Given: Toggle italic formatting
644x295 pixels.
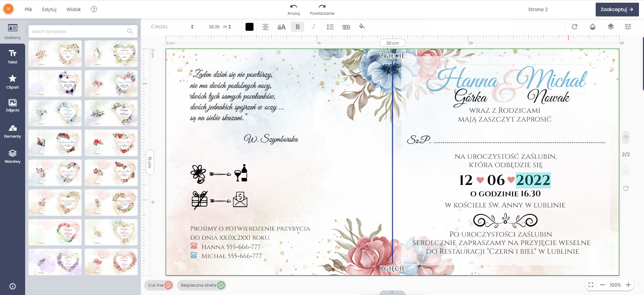Looking at the screenshot, I should click(x=314, y=27).
